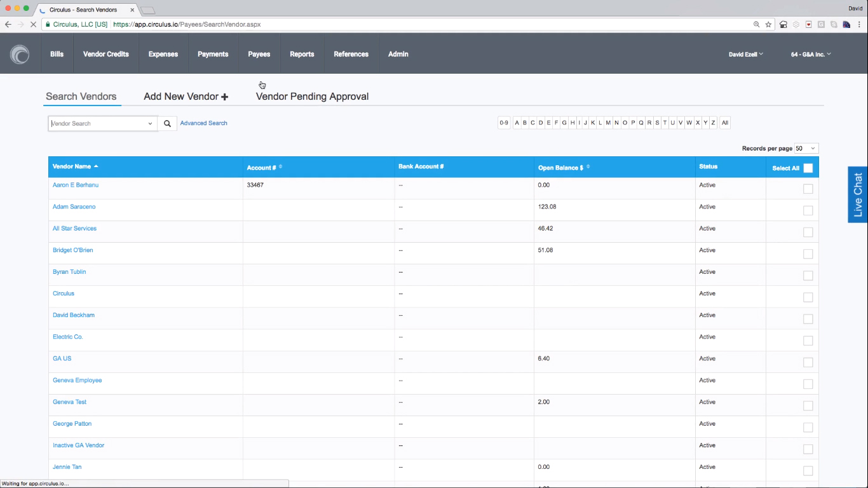Check the box for Circulus row
Image resolution: width=868 pixels, height=488 pixels.
tap(808, 297)
